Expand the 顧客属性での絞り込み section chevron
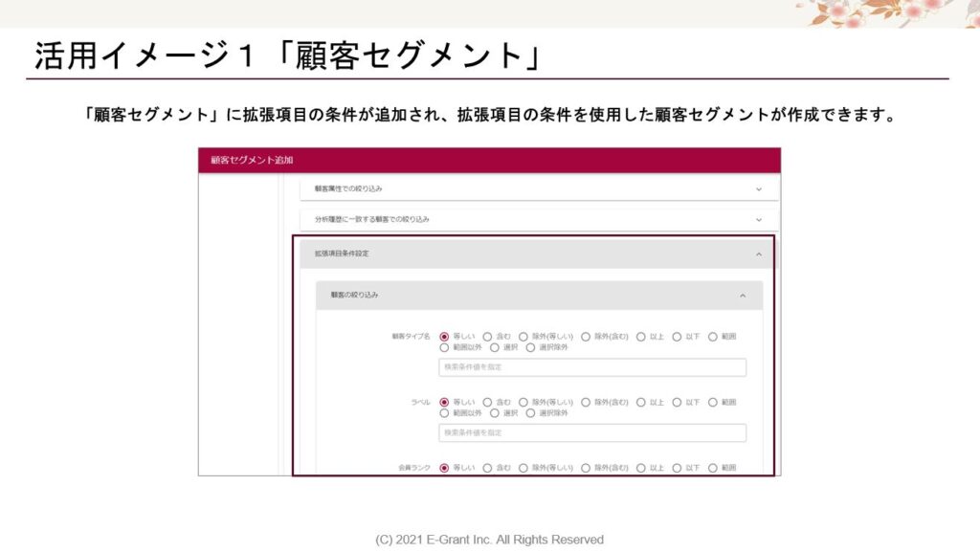The width and height of the screenshot is (980, 552). pos(759,189)
